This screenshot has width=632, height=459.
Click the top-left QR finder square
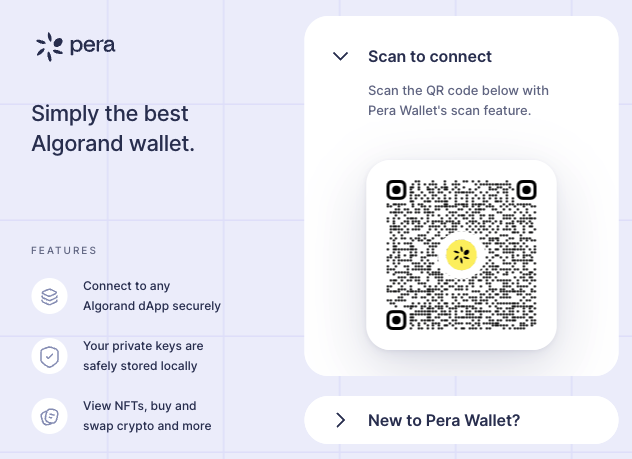tap(397, 190)
